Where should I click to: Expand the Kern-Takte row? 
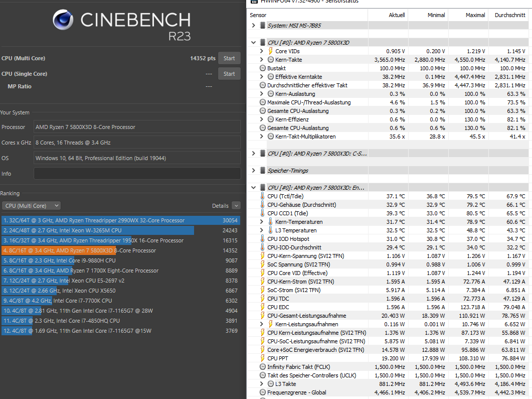click(x=262, y=59)
